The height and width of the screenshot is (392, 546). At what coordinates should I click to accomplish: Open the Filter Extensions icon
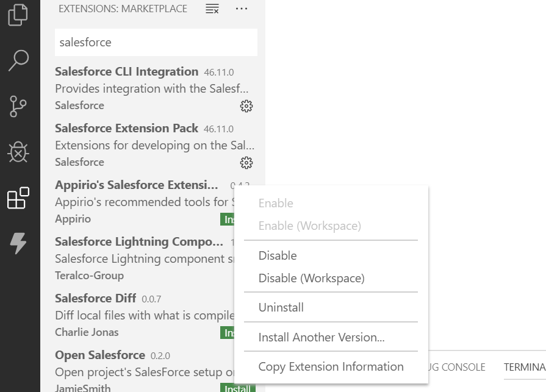point(211,9)
